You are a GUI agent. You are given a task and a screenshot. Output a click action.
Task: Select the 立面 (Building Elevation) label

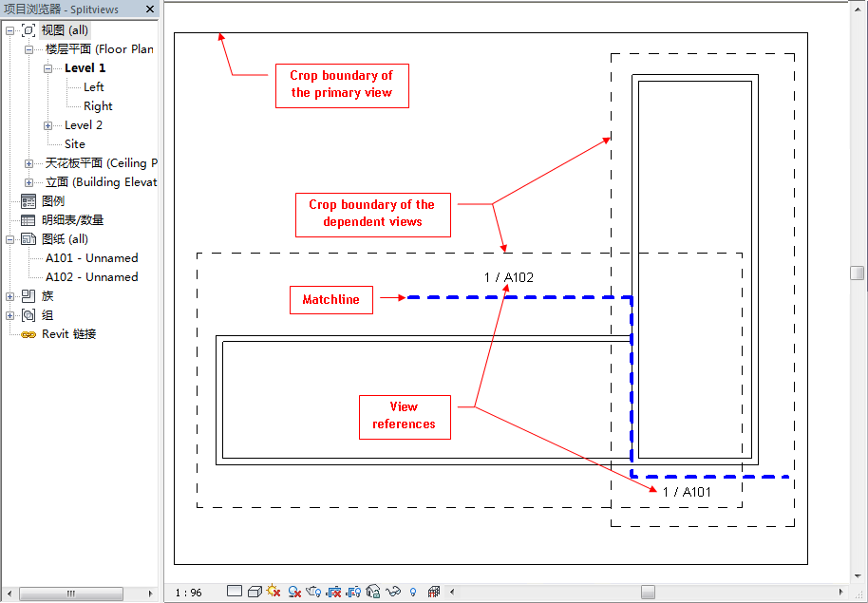(102, 182)
